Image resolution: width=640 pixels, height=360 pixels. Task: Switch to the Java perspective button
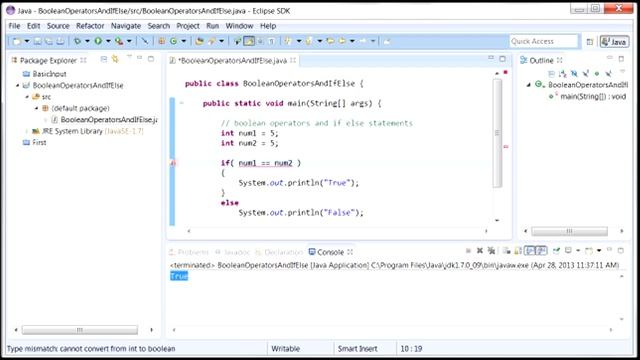coord(614,42)
